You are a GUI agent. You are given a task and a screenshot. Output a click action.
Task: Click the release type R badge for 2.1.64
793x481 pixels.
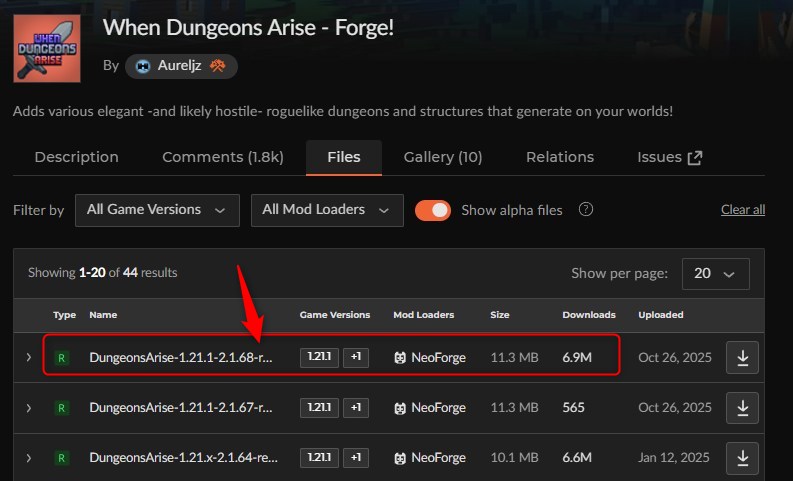[62, 458]
